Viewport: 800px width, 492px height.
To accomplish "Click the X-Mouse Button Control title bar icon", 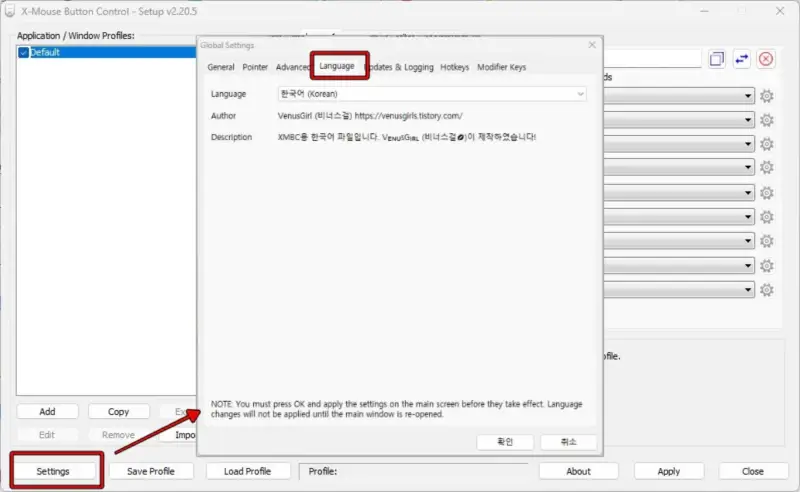I will tap(11, 13).
